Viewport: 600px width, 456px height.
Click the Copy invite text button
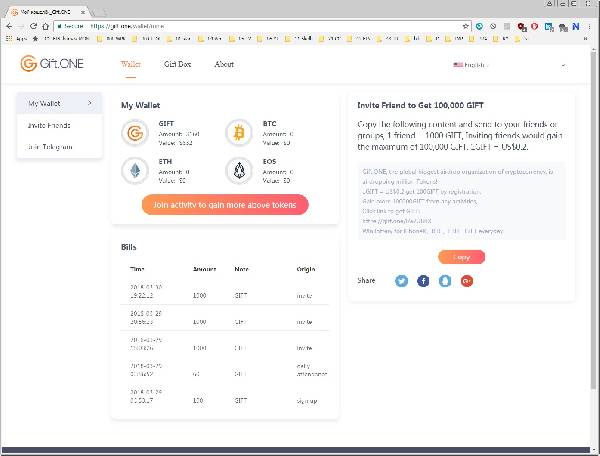pos(461,257)
